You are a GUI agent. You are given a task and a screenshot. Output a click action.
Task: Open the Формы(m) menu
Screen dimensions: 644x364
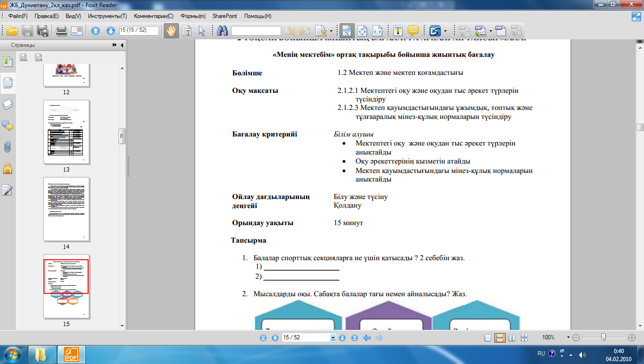(193, 16)
